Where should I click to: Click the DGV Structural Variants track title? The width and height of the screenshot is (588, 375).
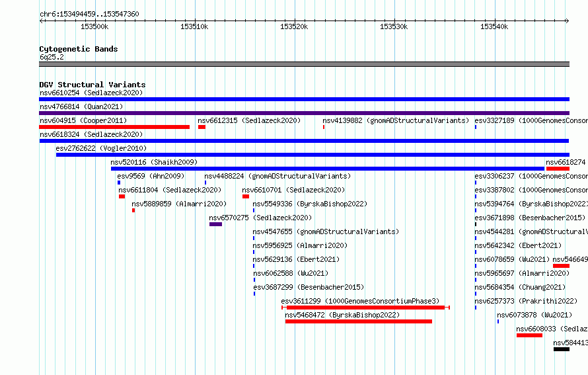click(92, 85)
